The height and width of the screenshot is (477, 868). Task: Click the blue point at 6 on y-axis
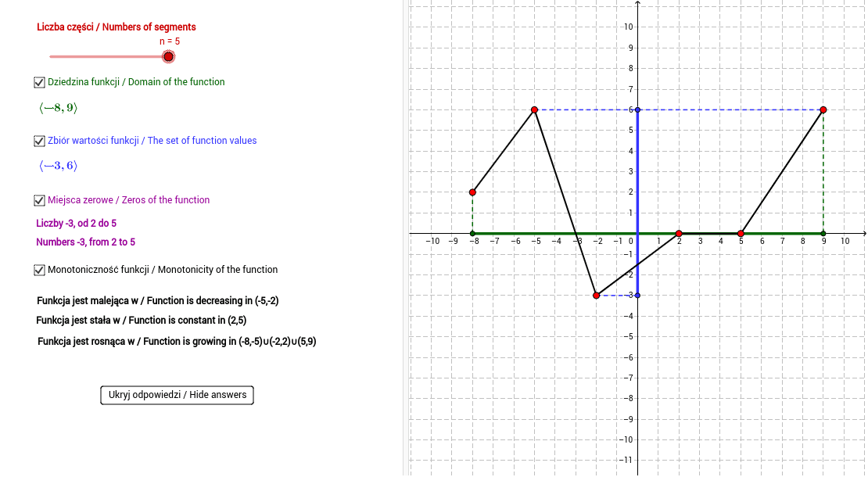point(638,110)
